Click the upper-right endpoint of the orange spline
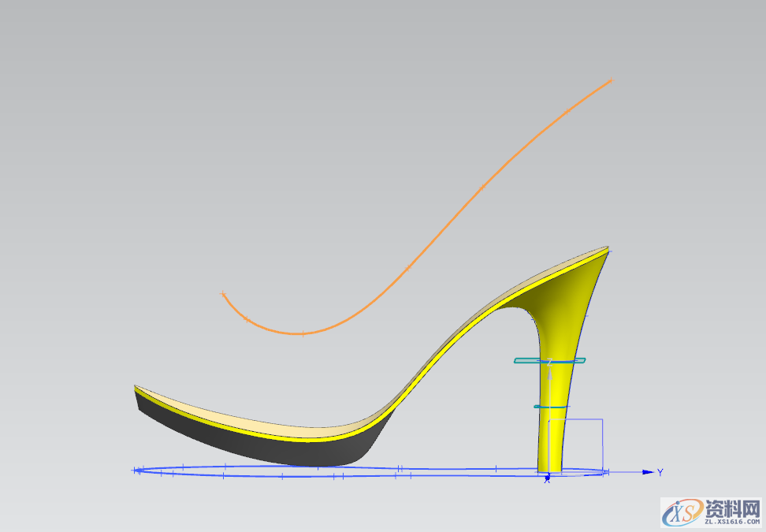 [610, 80]
